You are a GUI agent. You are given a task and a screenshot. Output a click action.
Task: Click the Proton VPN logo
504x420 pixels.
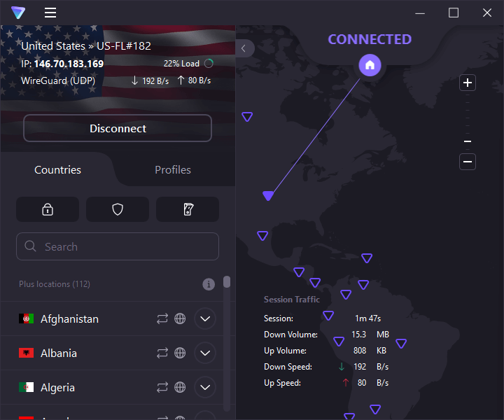click(x=18, y=13)
